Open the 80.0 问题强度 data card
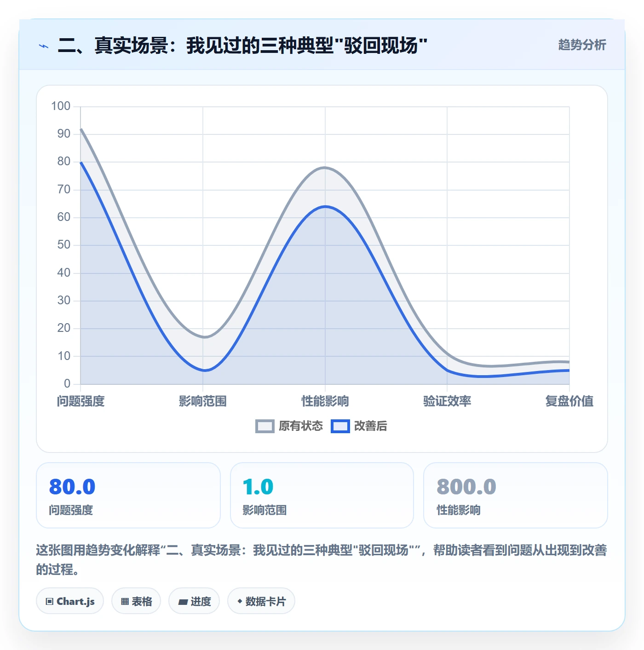644x650 pixels. click(x=128, y=495)
